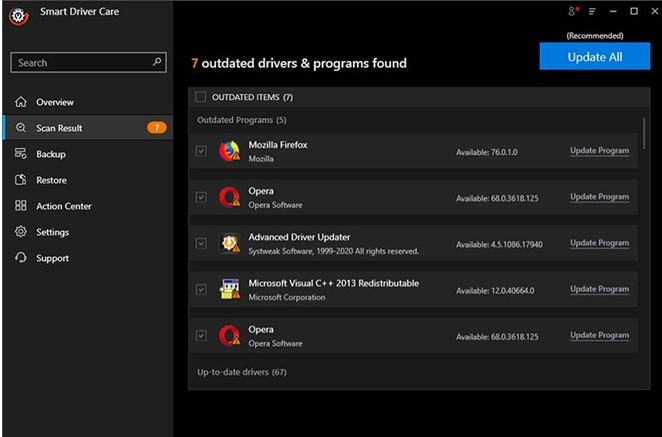Open the user account icon in title bar
The height and width of the screenshot is (437, 662).
point(572,11)
